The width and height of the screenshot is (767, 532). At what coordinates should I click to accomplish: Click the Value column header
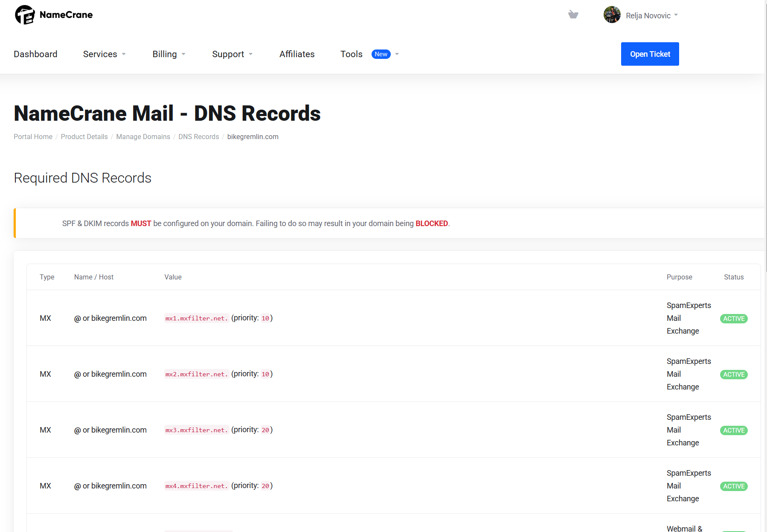pyautogui.click(x=173, y=277)
